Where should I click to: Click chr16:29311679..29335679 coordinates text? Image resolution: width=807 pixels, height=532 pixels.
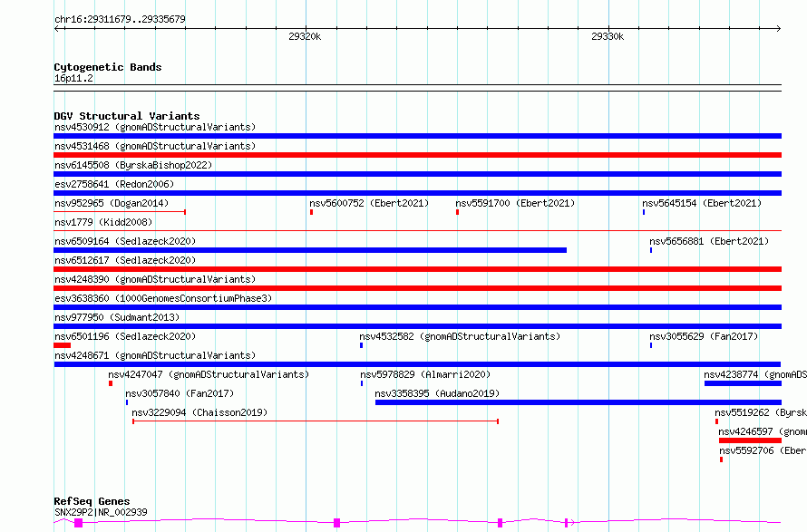(120, 19)
